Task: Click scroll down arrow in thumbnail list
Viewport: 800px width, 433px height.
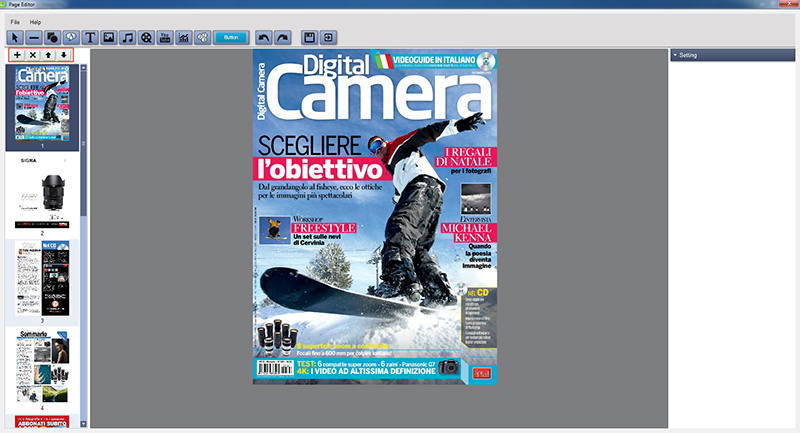Action: pos(84,424)
